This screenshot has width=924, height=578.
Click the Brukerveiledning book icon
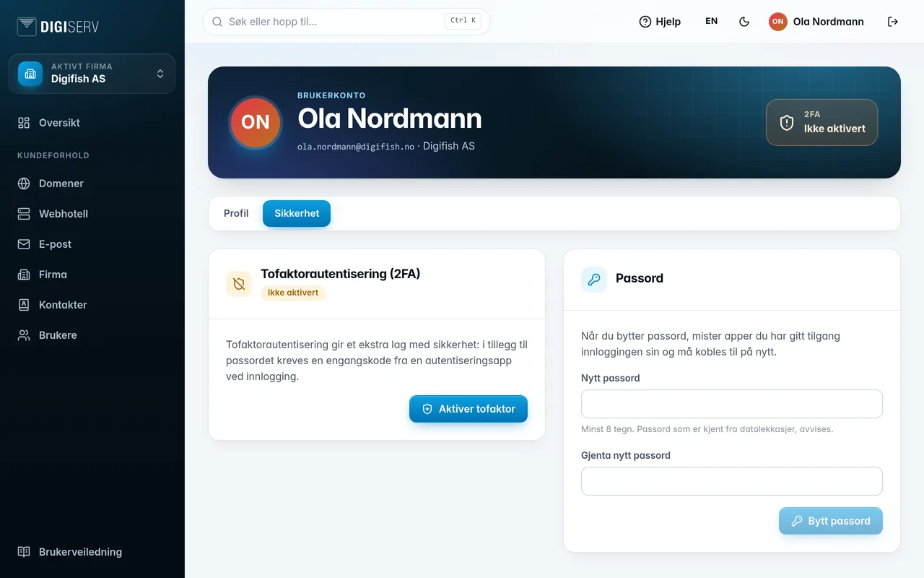[24, 552]
